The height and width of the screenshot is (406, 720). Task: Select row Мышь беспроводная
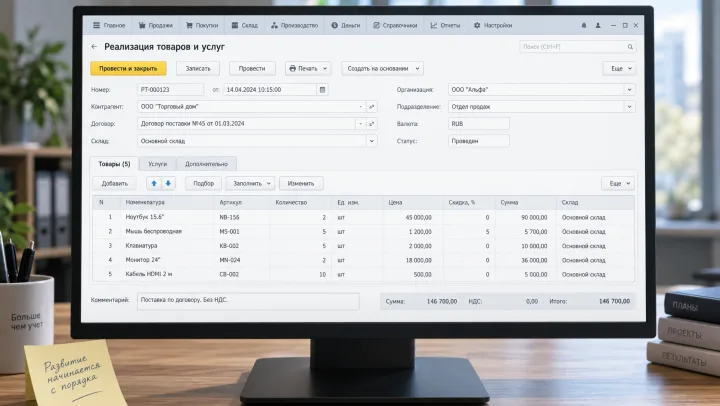[x=363, y=231]
